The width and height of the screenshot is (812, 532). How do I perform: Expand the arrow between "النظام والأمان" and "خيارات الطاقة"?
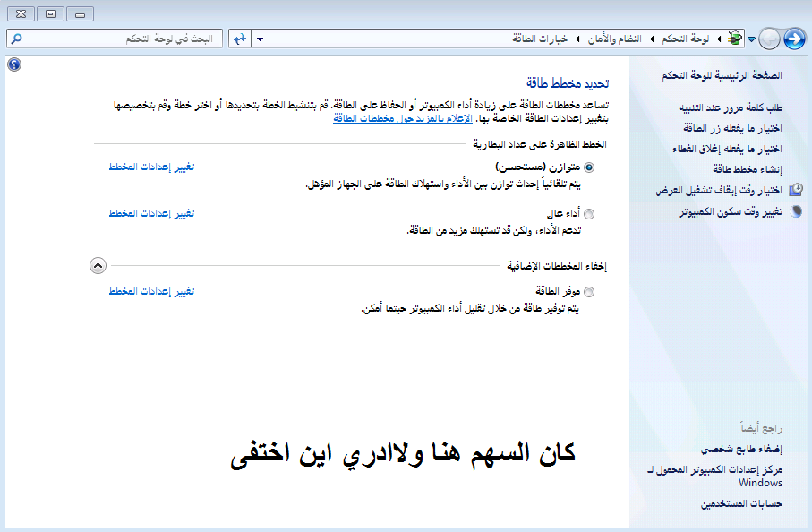click(577, 39)
